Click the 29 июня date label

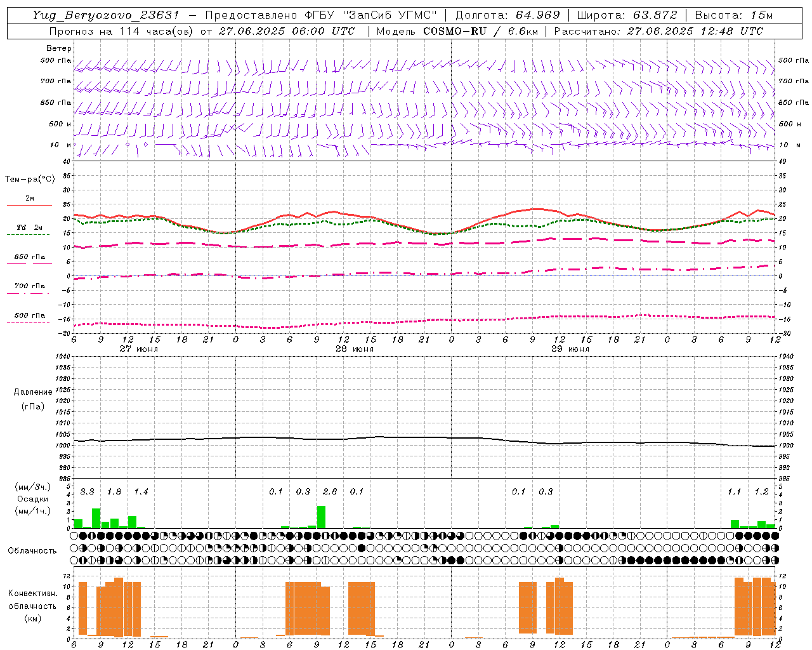coord(570,349)
